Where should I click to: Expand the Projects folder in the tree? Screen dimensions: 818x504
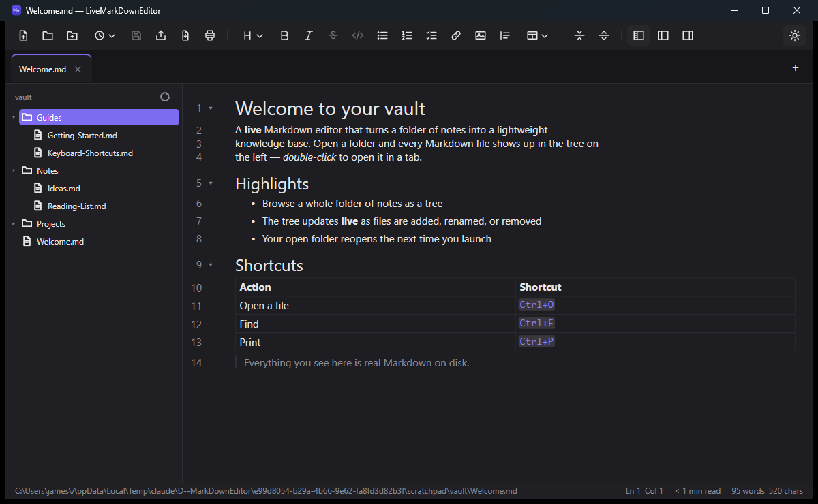(x=14, y=223)
